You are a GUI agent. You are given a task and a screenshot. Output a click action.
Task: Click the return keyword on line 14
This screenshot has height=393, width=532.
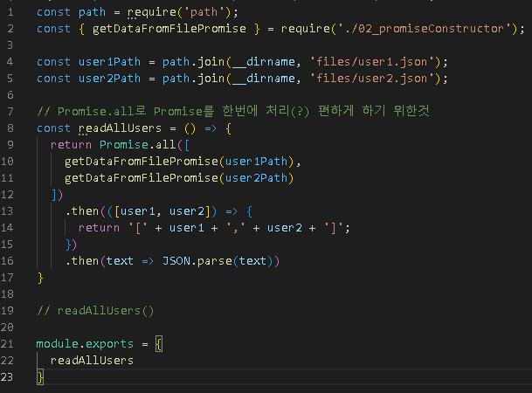pyautogui.click(x=99, y=228)
